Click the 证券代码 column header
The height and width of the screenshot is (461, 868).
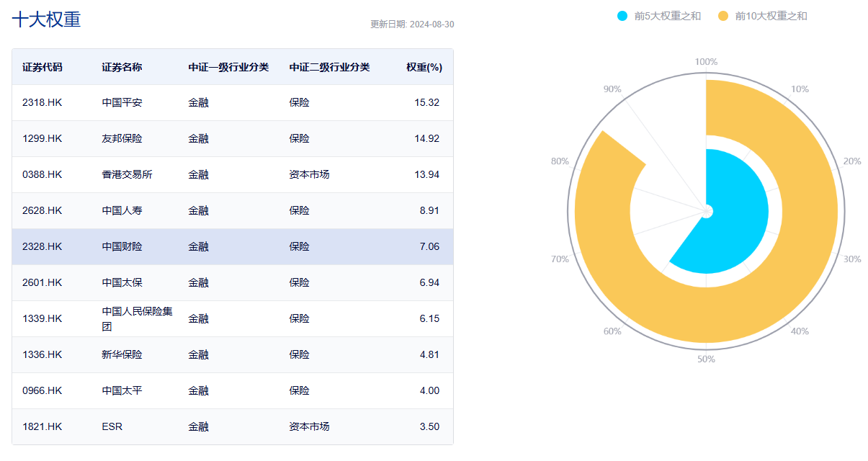(42, 67)
